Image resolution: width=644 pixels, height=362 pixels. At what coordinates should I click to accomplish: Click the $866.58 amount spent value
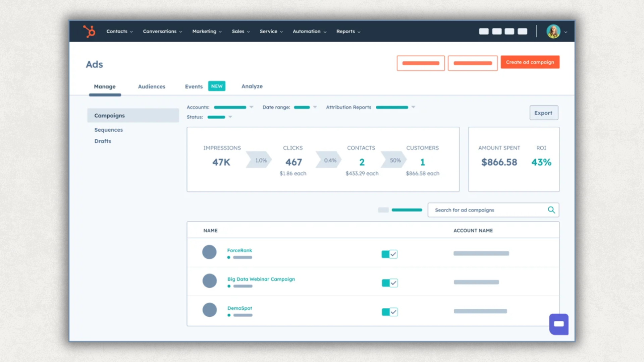pos(499,162)
